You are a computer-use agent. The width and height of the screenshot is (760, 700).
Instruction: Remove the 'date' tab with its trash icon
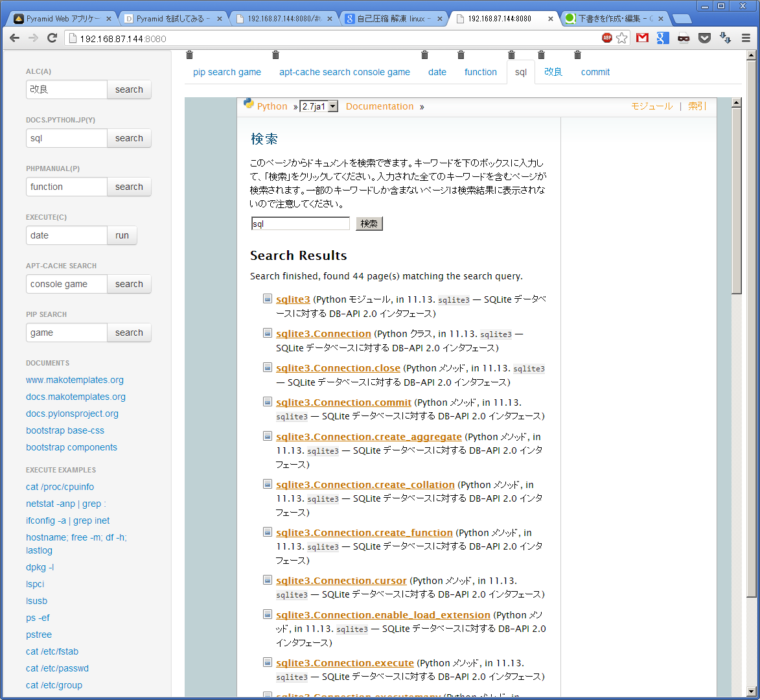click(424, 55)
